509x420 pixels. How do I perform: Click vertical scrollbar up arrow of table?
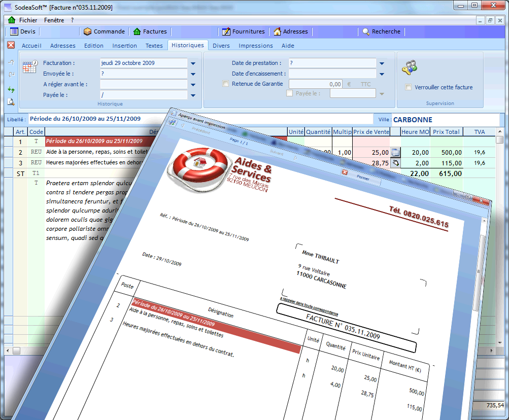coord(499,131)
